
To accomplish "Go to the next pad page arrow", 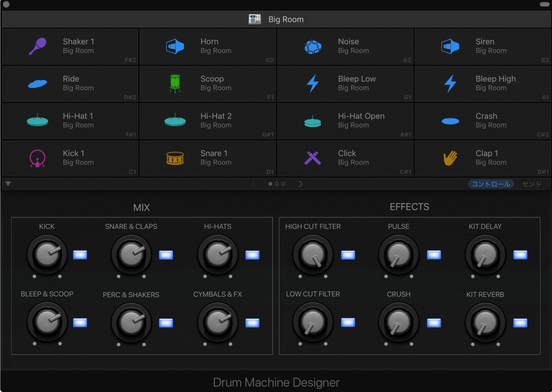I will [300, 184].
